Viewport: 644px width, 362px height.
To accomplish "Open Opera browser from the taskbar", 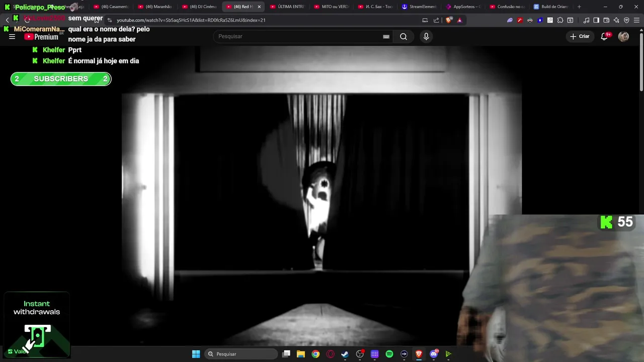I will [x=331, y=354].
